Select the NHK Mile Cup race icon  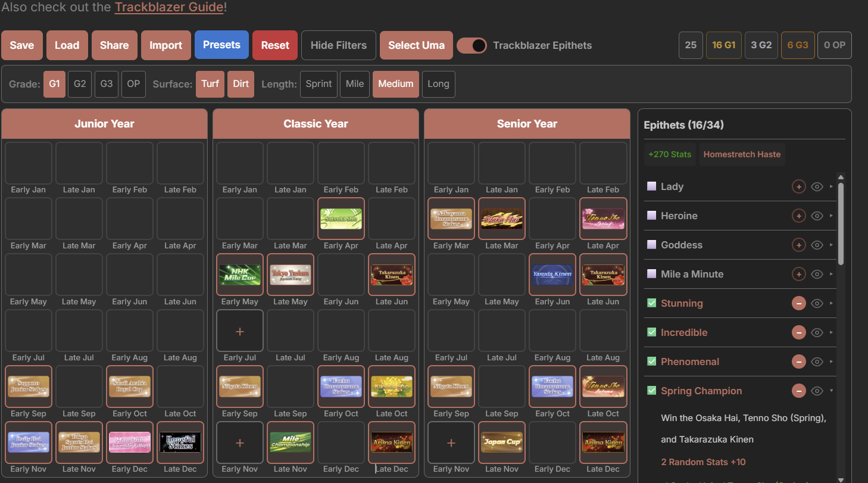[240, 275]
